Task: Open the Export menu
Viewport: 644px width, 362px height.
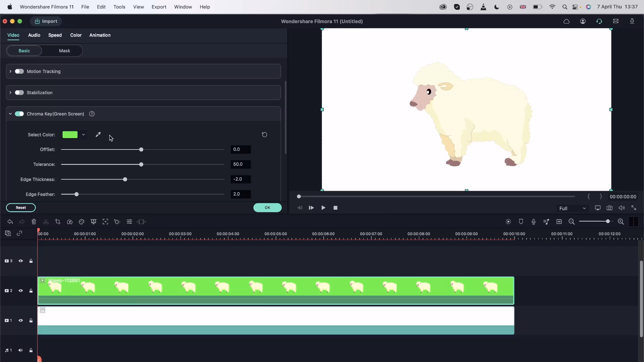Action: [x=159, y=7]
